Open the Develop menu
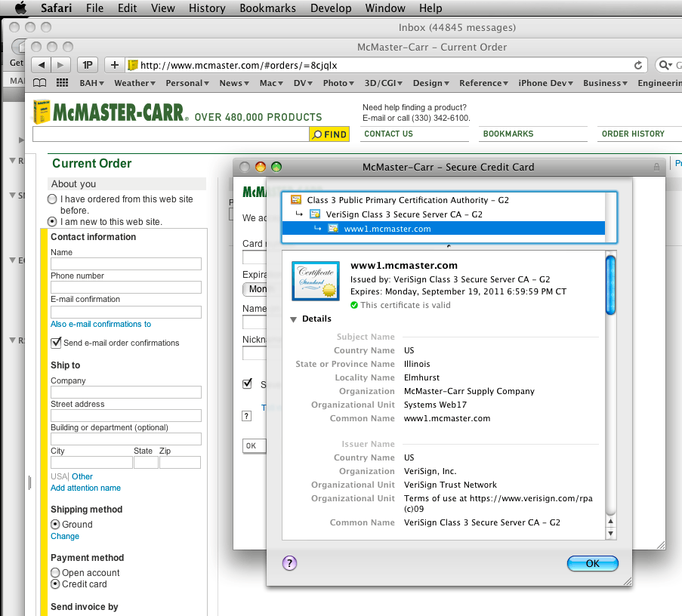 click(x=331, y=8)
